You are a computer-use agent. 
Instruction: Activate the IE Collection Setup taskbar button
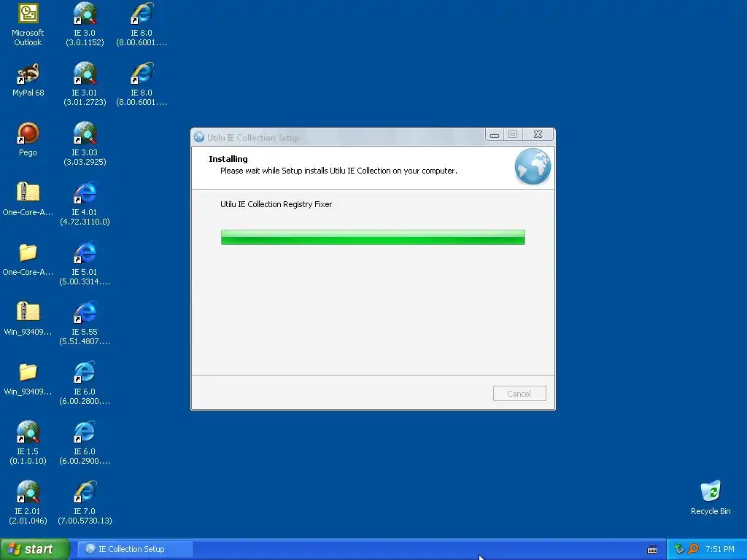point(135,549)
